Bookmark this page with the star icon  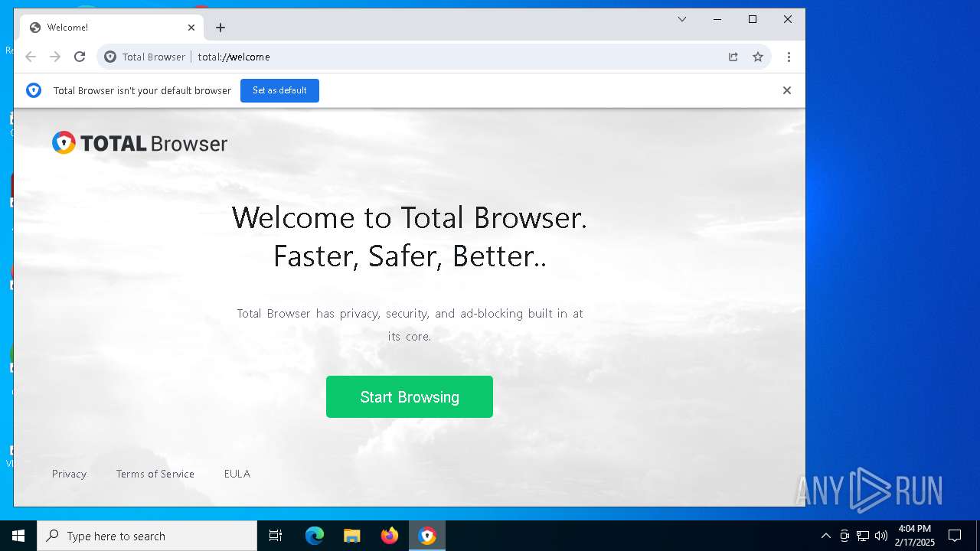(758, 57)
